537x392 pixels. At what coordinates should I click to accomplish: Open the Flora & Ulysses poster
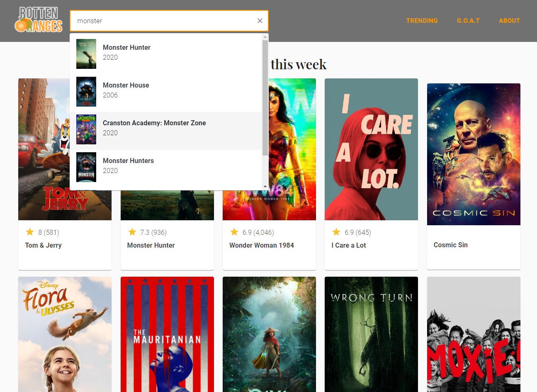[x=65, y=334]
